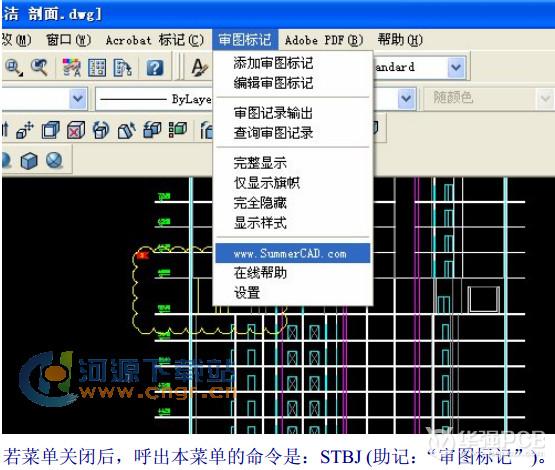This screenshot has width=555, height=470.
Task: Click the red review flag marker in drawing
Action: [143, 255]
